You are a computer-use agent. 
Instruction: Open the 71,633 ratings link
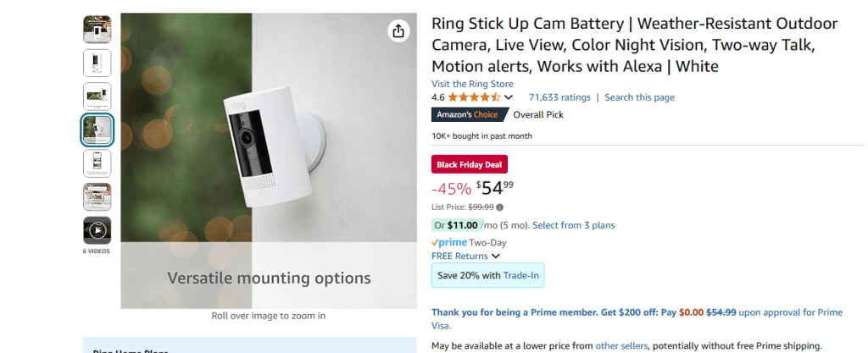(559, 97)
